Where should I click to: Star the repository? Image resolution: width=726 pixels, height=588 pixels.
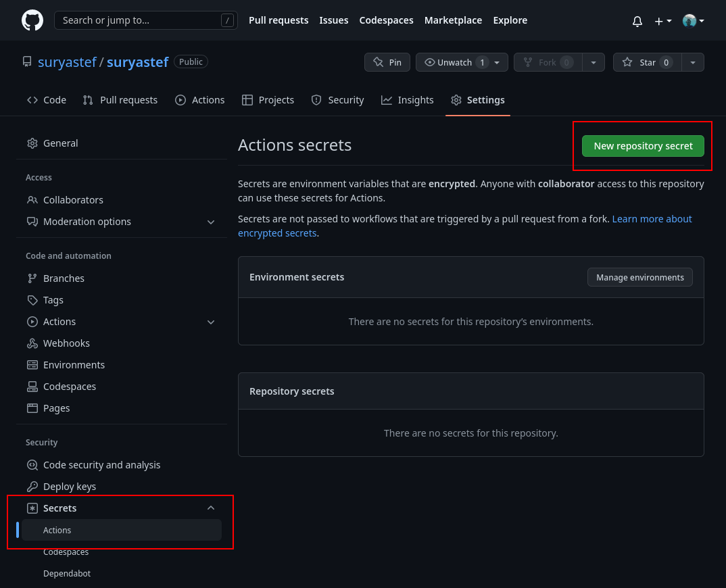tap(648, 62)
